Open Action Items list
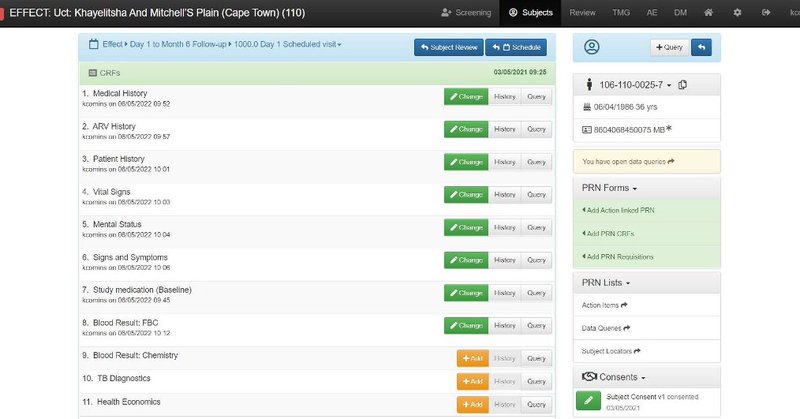Screen dimensions: 800x419 pyautogui.click(x=605, y=305)
